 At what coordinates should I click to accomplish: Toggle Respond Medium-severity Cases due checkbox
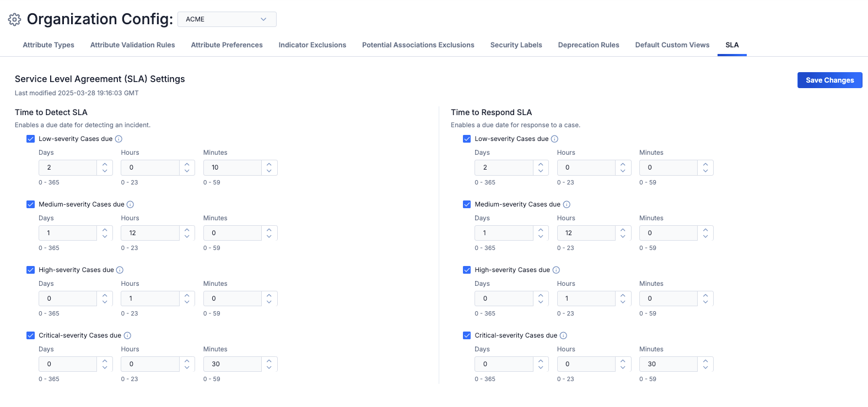click(x=467, y=204)
